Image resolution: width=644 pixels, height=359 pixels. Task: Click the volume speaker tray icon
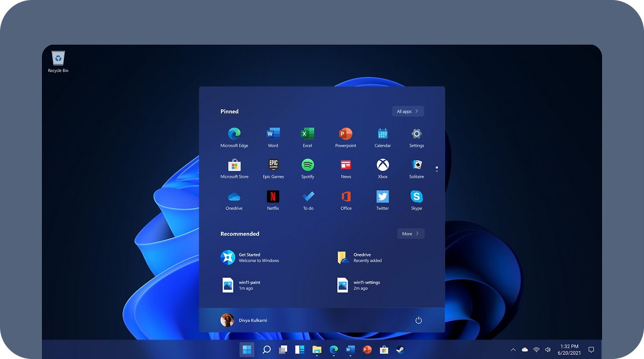coord(548,349)
